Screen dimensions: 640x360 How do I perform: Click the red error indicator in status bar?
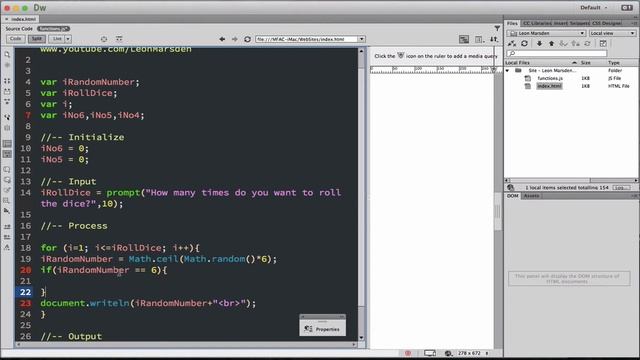[x=408, y=353]
